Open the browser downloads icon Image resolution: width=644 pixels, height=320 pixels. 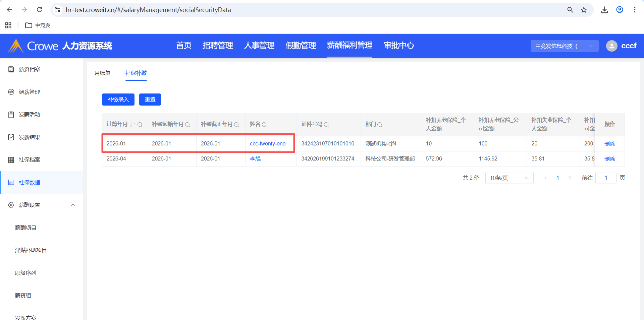604,10
